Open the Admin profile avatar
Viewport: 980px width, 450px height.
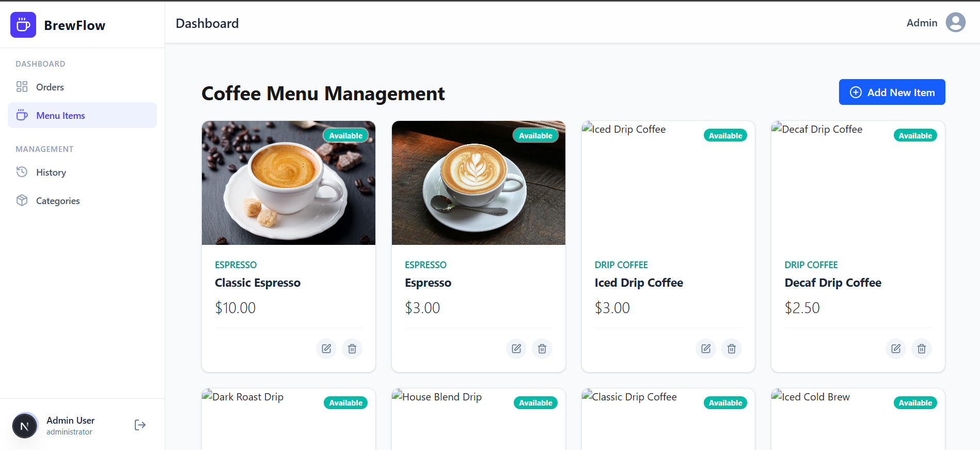(956, 23)
